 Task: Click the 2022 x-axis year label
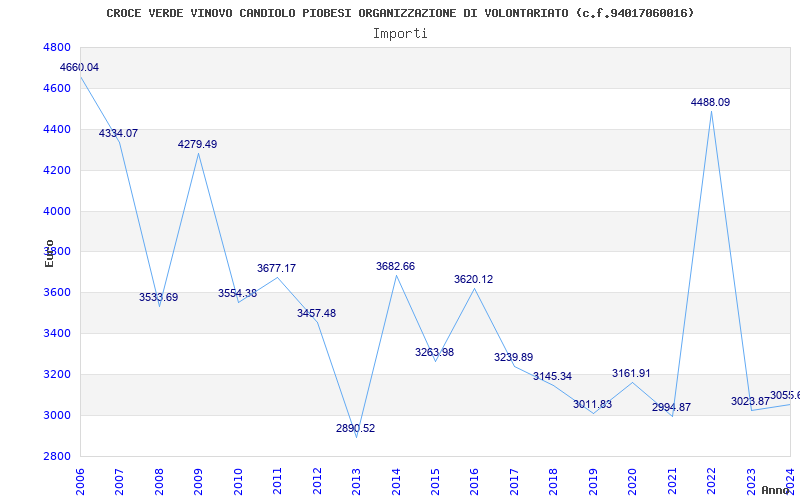click(712, 481)
